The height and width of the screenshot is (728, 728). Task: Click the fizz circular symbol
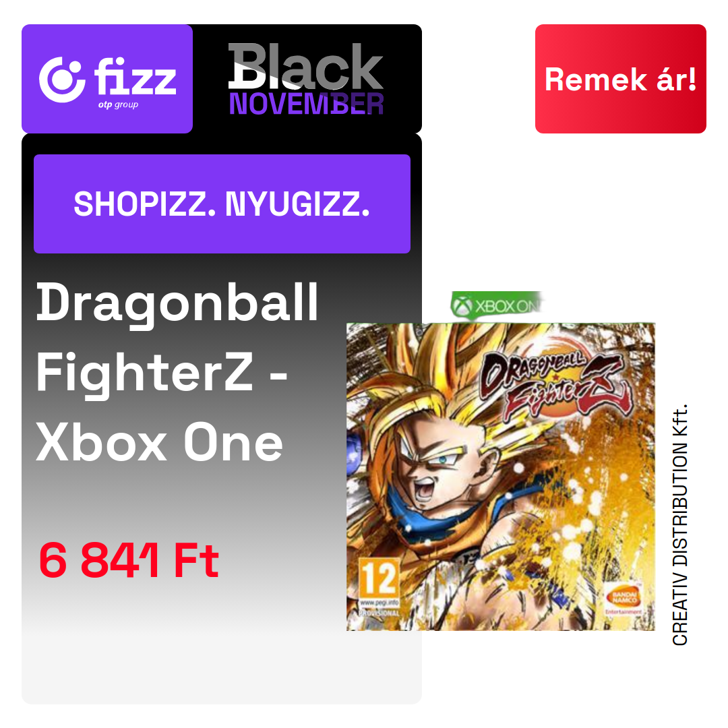click(x=62, y=80)
